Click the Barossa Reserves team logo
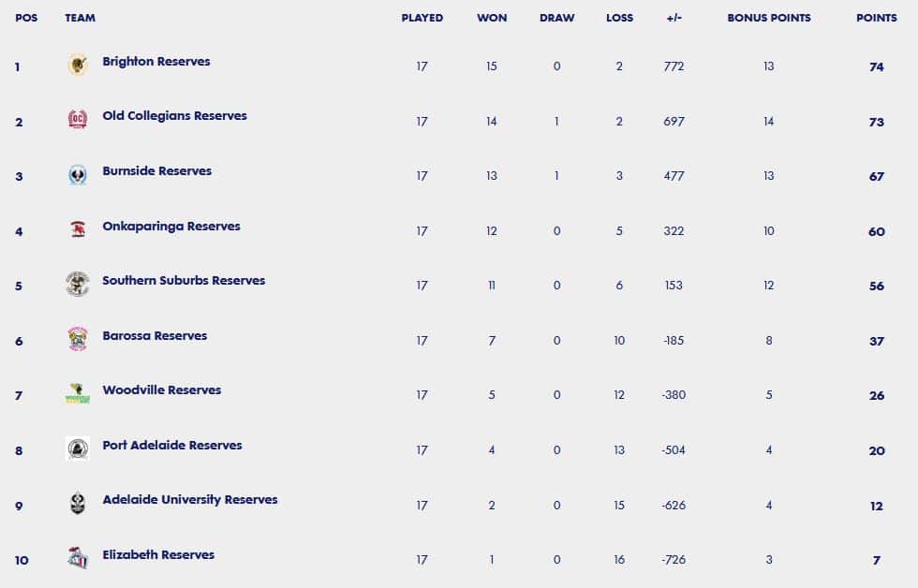 [x=77, y=339]
